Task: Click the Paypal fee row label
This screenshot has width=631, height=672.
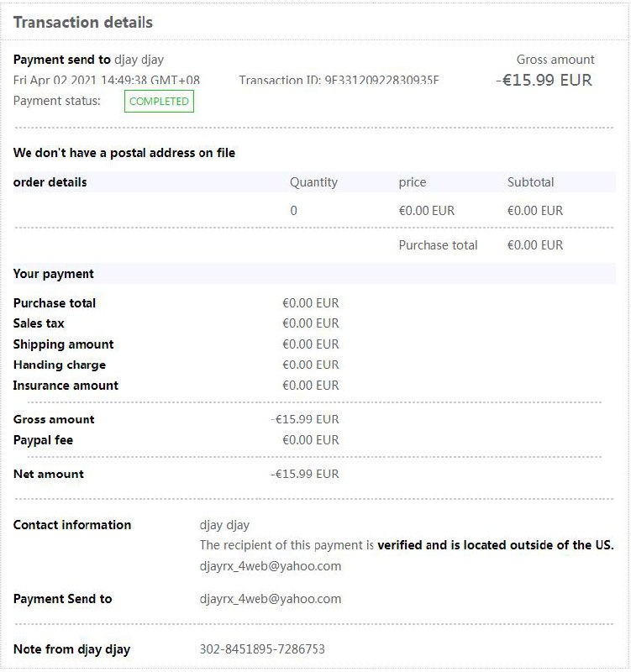Action: pyautogui.click(x=43, y=440)
